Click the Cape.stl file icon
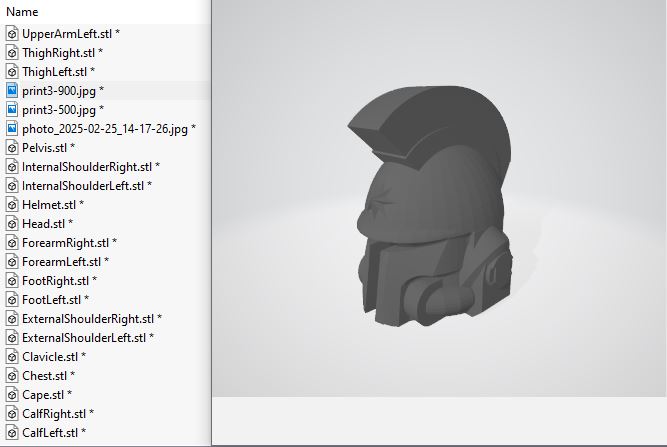The height and width of the screenshot is (447, 667). [12, 395]
